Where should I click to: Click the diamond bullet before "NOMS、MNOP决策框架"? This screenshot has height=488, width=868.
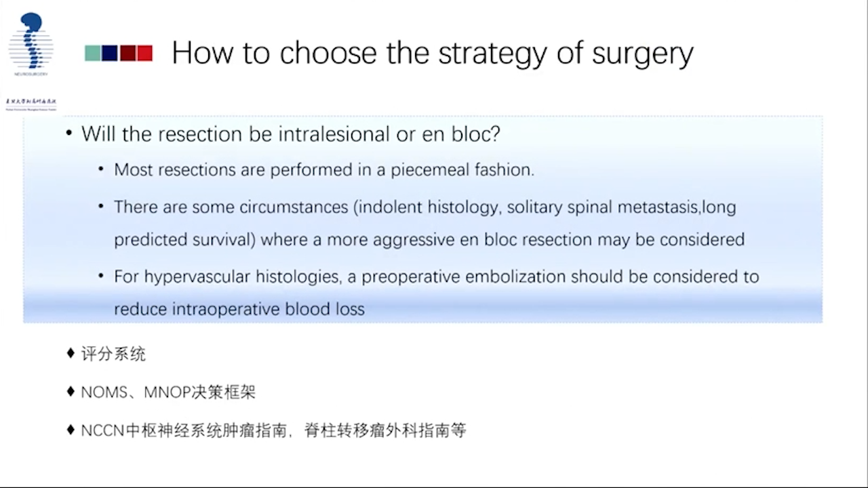(71, 391)
